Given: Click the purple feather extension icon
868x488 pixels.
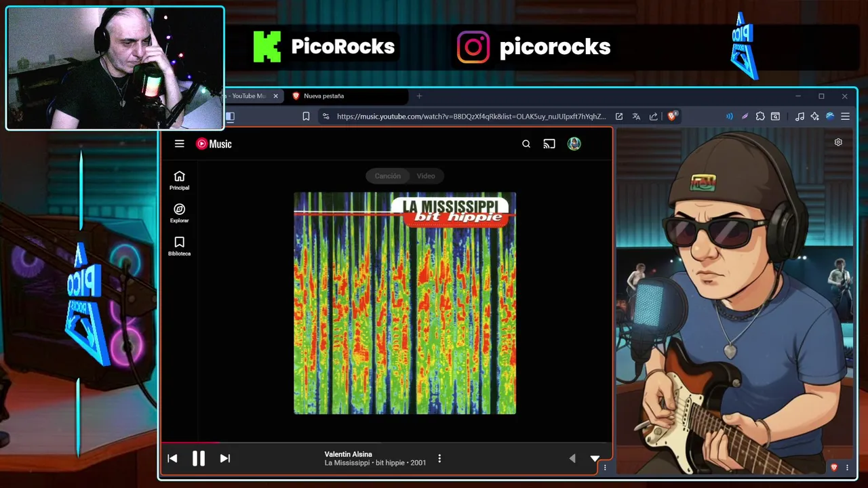Looking at the screenshot, I should 745,117.
